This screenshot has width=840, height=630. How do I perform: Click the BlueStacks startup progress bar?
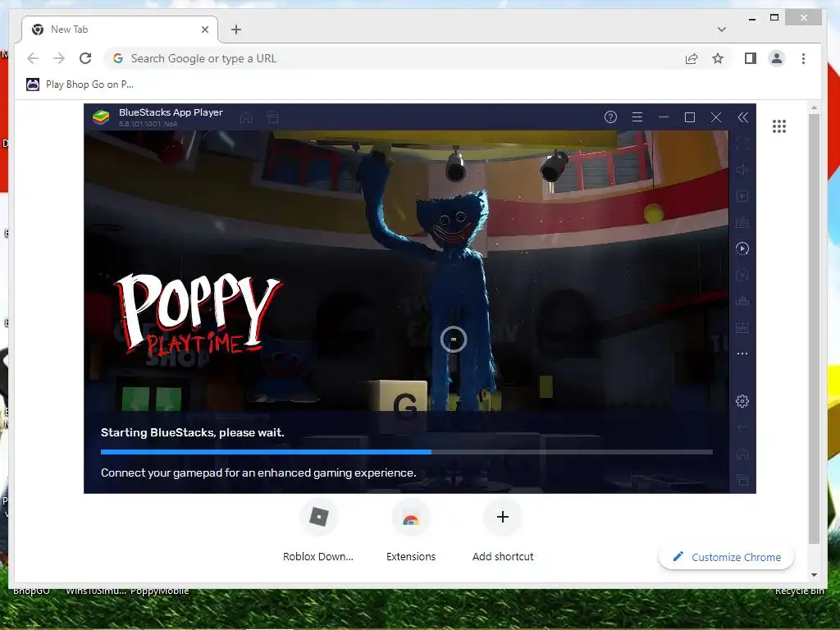coord(407,452)
